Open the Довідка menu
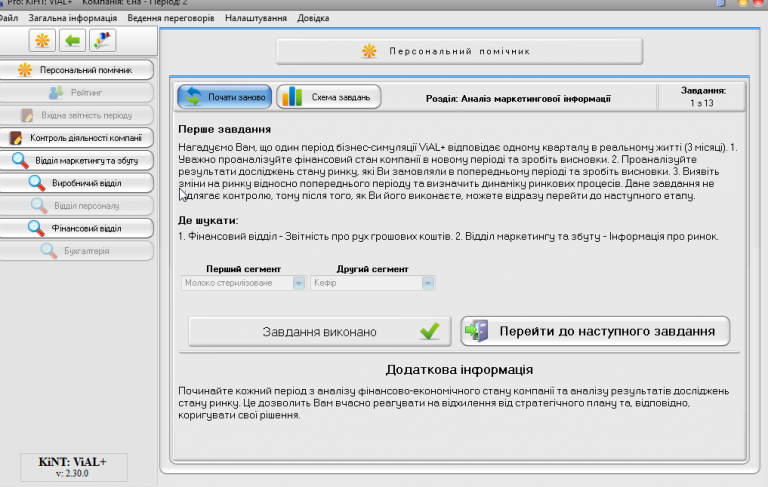768x487 pixels. 313,18
